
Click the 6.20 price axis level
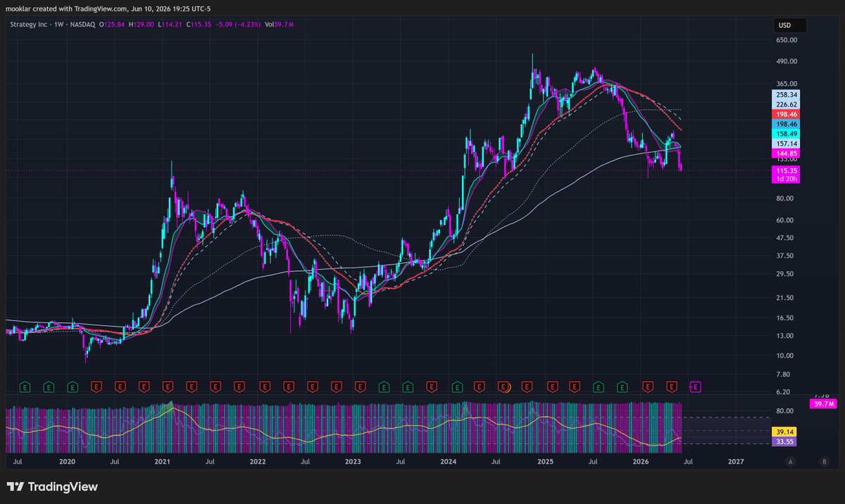coord(782,392)
